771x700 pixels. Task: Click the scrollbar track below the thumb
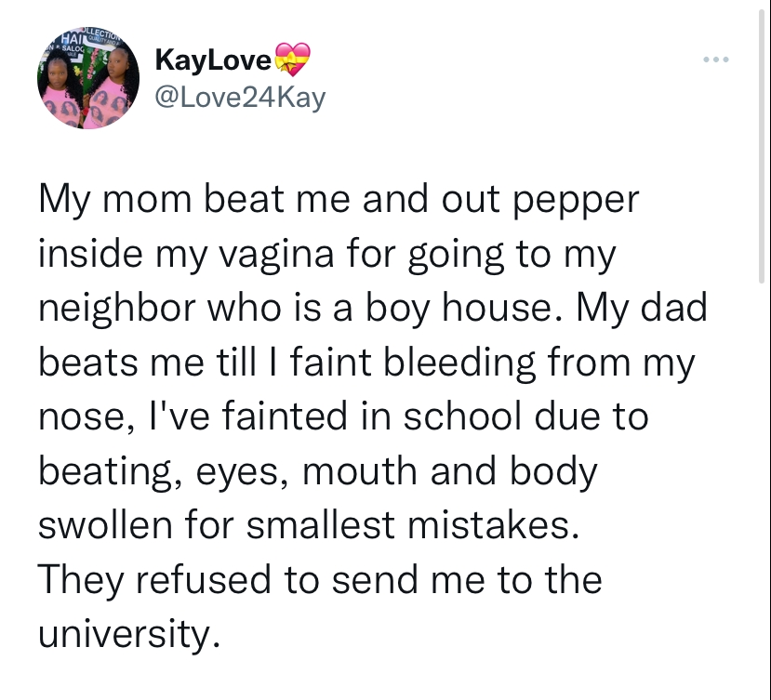[762, 492]
